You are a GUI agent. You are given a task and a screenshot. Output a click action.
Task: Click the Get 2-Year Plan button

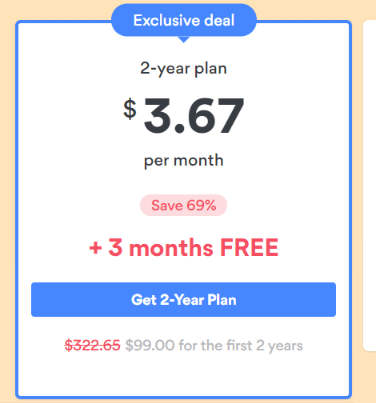pos(183,299)
